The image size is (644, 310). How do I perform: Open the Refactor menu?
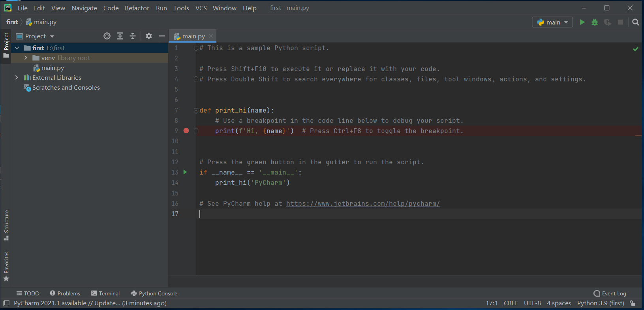137,8
